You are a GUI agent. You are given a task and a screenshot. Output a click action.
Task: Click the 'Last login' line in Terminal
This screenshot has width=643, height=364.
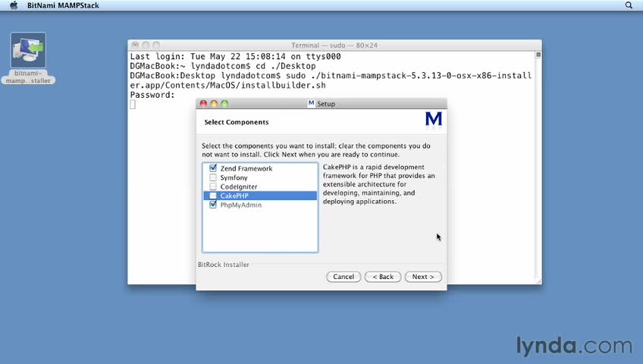[x=235, y=57]
